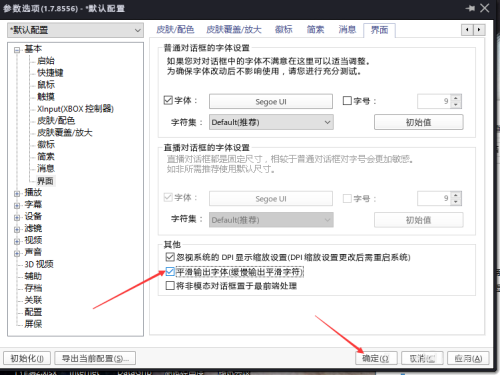The image size is (500, 375).
Task: Select 屏保 in the settings tree
Action: (x=33, y=324)
